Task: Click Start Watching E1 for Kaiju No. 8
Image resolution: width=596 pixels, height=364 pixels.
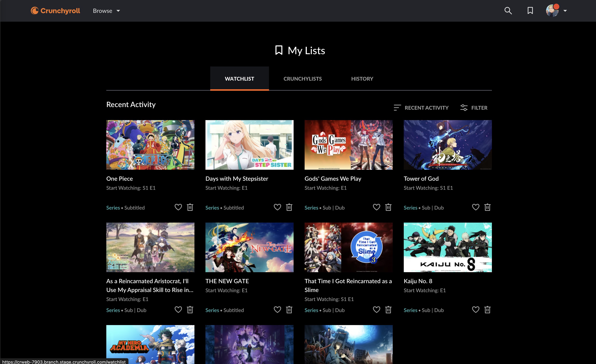Action: [425, 290]
